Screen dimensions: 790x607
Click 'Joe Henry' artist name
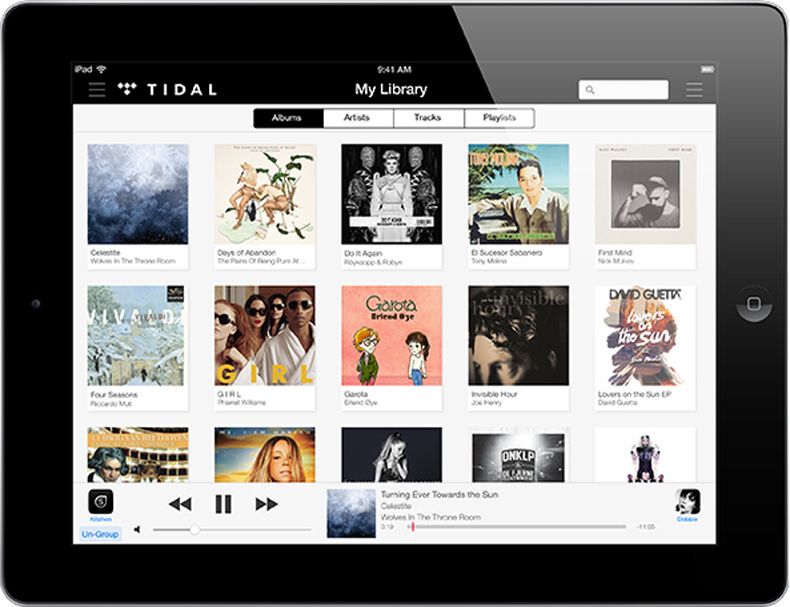486,402
